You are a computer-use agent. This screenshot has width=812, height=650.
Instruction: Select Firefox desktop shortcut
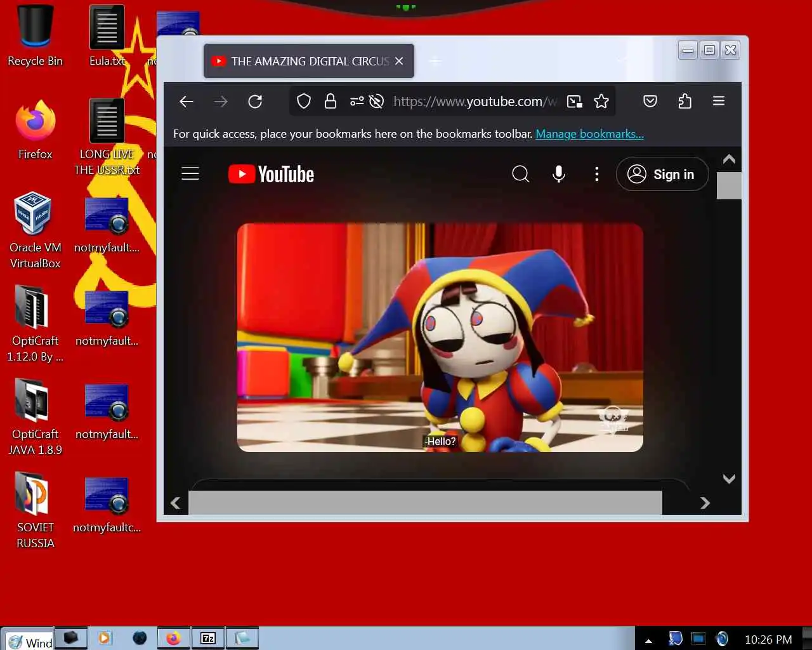tap(35, 129)
